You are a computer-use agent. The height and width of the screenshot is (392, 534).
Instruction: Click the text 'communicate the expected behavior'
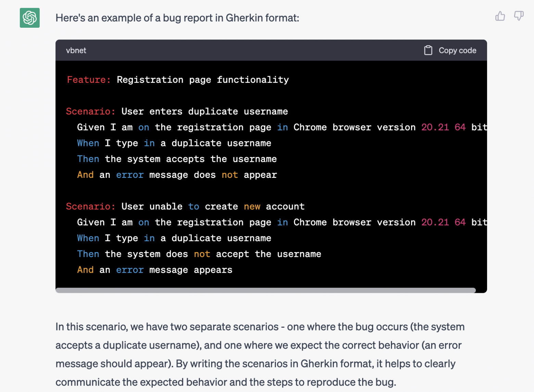(141, 382)
